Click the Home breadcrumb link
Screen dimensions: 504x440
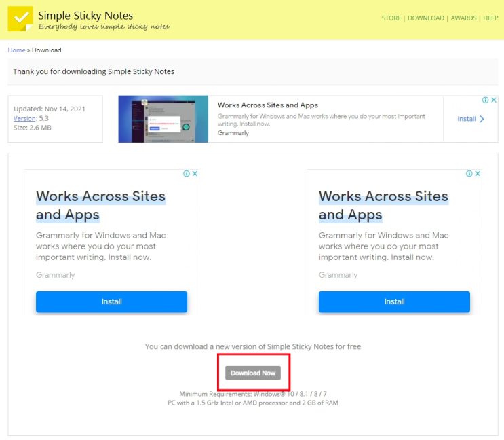pyautogui.click(x=17, y=50)
